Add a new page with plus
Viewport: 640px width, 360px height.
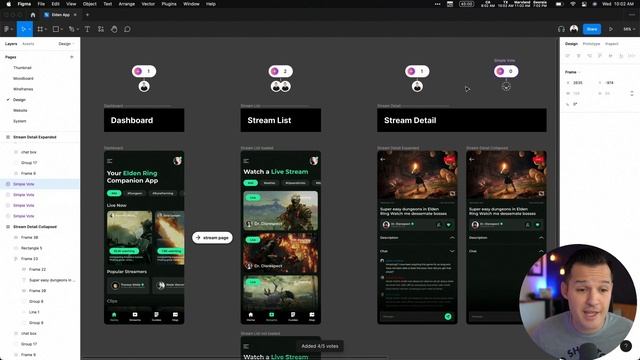click(x=72, y=57)
